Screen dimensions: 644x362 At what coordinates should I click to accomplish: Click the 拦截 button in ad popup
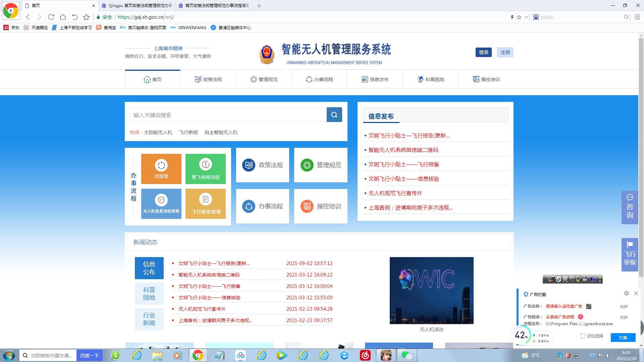(623, 338)
